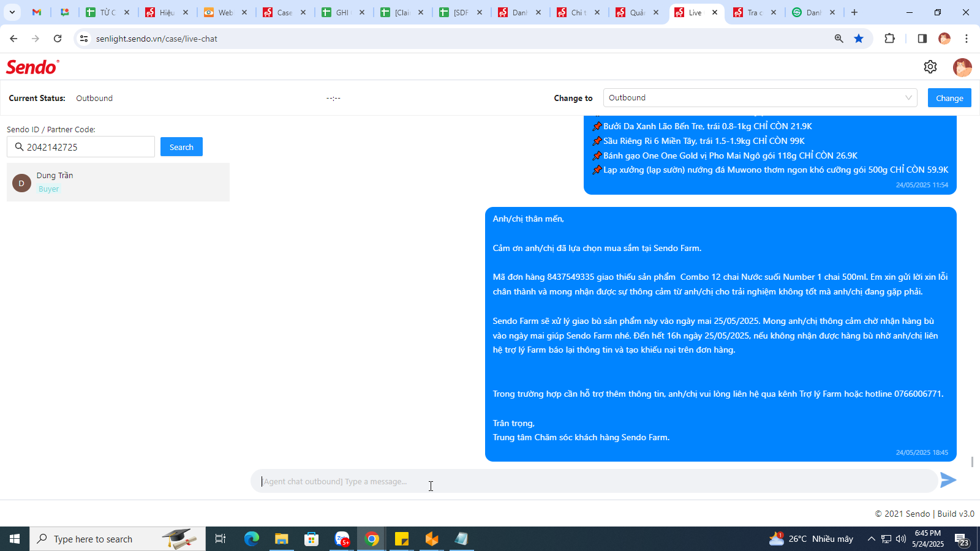Open the network icon in the system tray

886,539
